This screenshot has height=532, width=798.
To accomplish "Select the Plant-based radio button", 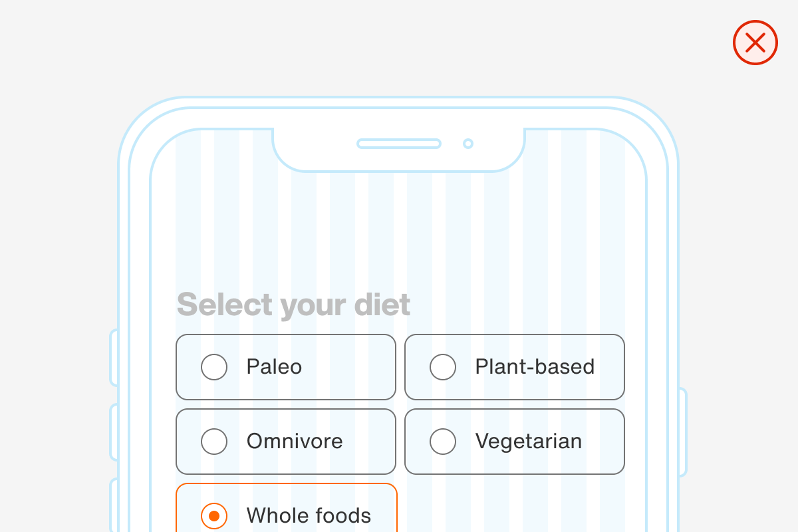I will tap(443, 367).
